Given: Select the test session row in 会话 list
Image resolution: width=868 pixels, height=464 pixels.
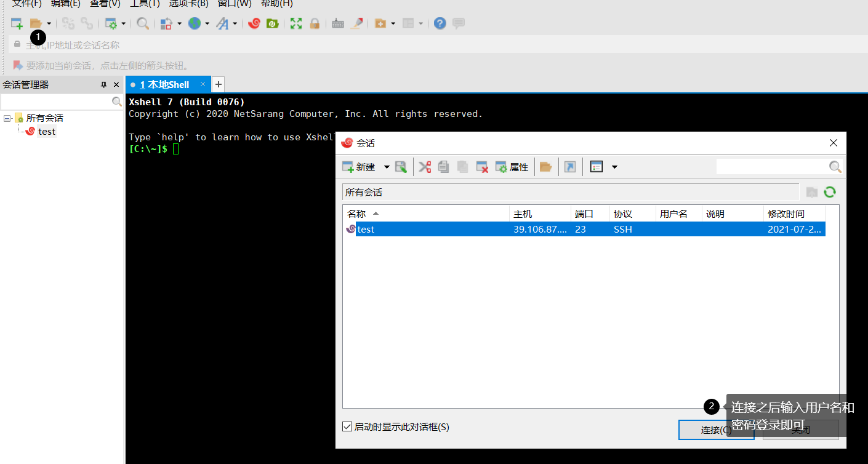Looking at the screenshot, I should coord(584,229).
